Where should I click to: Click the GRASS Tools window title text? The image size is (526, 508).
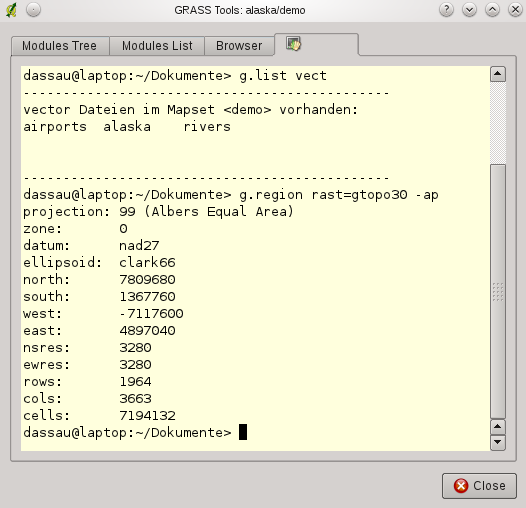(x=240, y=10)
